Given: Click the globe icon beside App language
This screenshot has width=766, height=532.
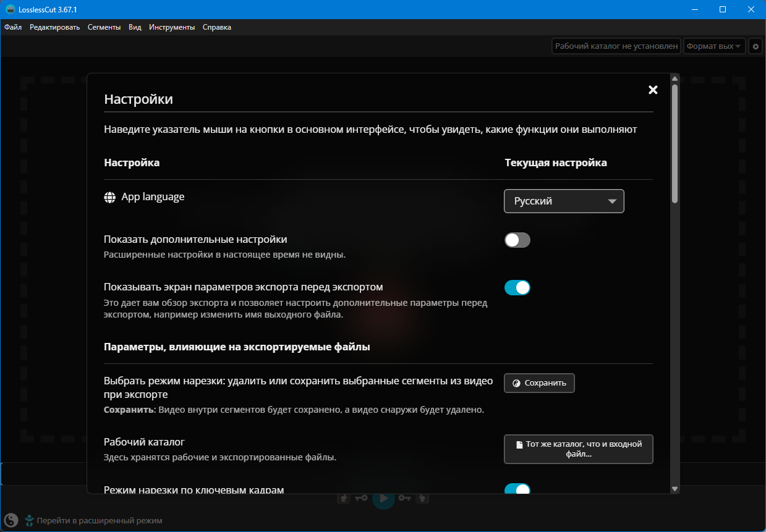Looking at the screenshot, I should pos(110,197).
